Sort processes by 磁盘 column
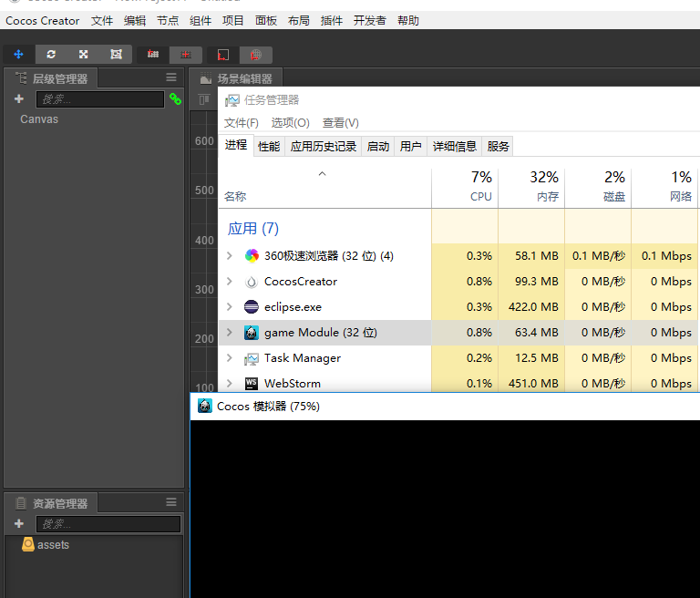The image size is (700, 598). pos(598,188)
